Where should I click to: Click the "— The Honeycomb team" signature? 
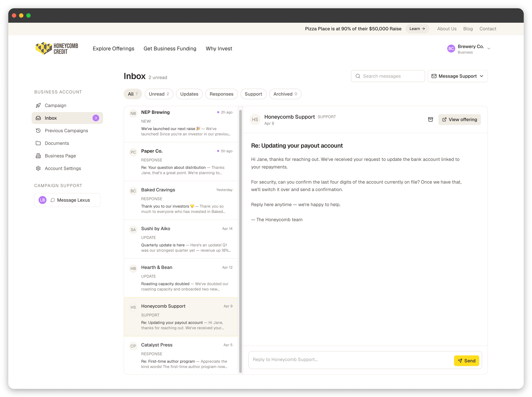click(x=277, y=220)
